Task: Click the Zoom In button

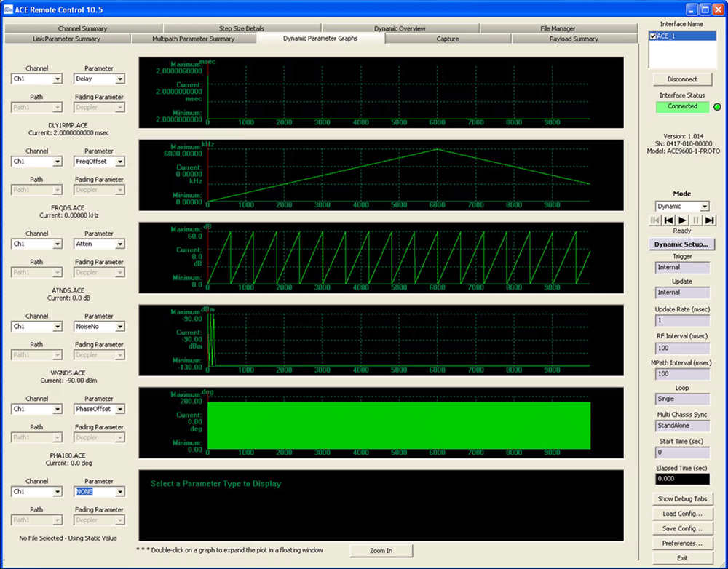Action: [381, 551]
